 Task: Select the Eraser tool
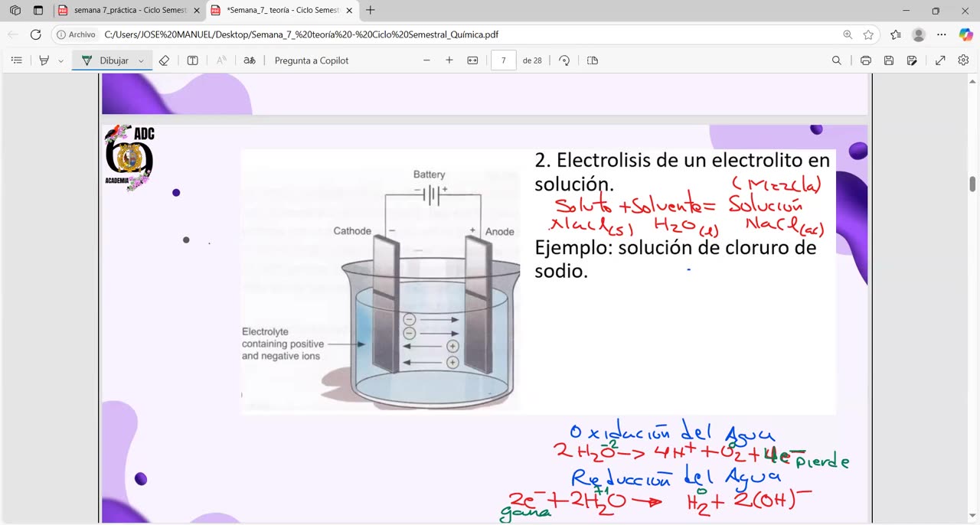tap(164, 60)
